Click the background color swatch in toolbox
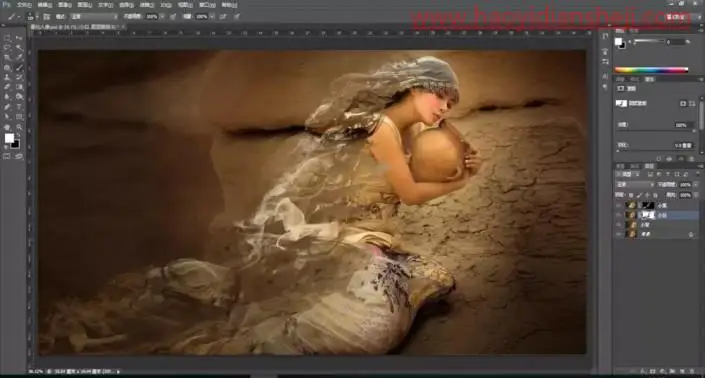The width and height of the screenshot is (705, 378). 15,144
